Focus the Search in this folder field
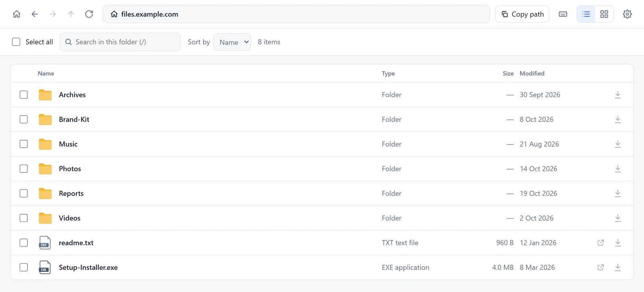Viewport: 644px width, 292px height. (x=120, y=42)
